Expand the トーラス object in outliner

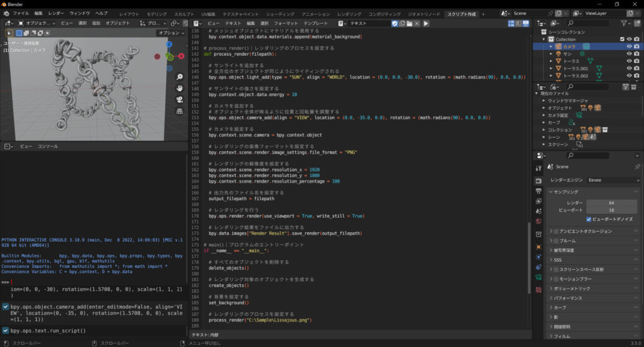(x=551, y=61)
